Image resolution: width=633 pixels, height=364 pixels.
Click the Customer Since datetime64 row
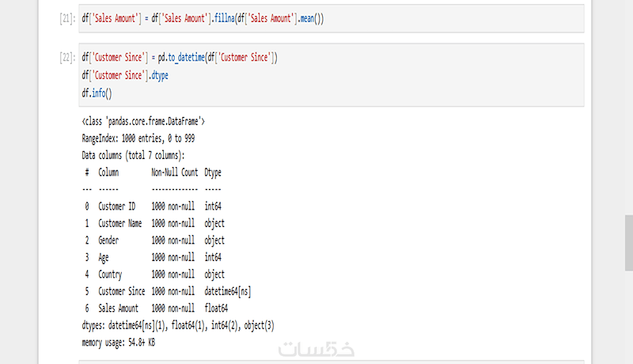point(168,291)
